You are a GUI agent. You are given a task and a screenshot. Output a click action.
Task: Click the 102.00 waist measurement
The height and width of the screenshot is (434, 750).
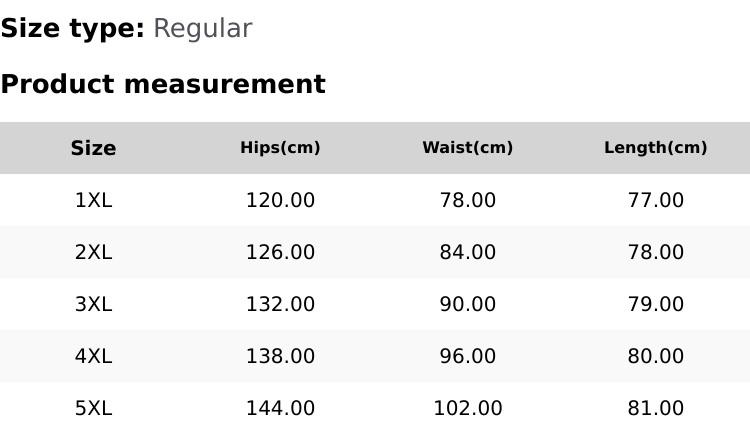coord(467,408)
